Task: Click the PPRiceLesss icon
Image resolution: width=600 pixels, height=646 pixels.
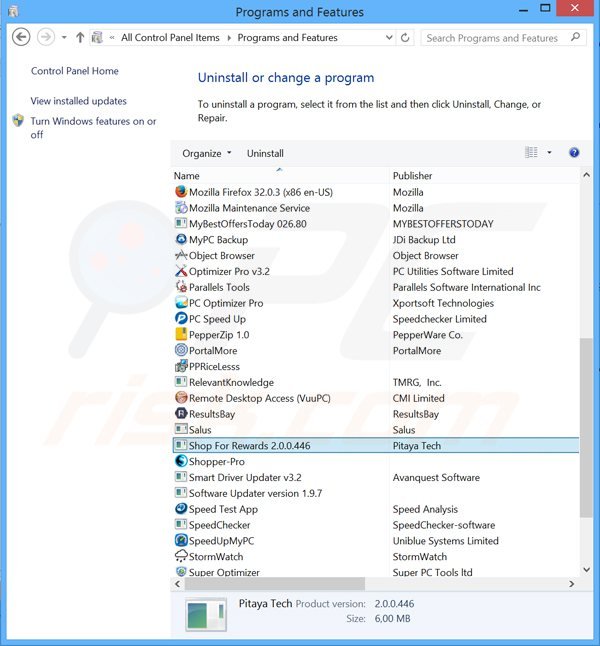Action: point(181,366)
